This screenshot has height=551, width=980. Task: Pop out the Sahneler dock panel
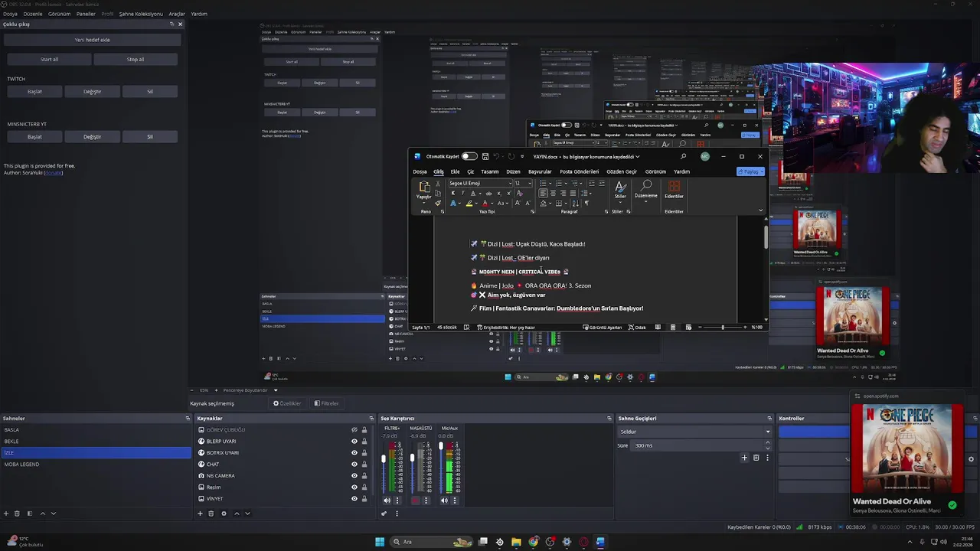tap(188, 419)
